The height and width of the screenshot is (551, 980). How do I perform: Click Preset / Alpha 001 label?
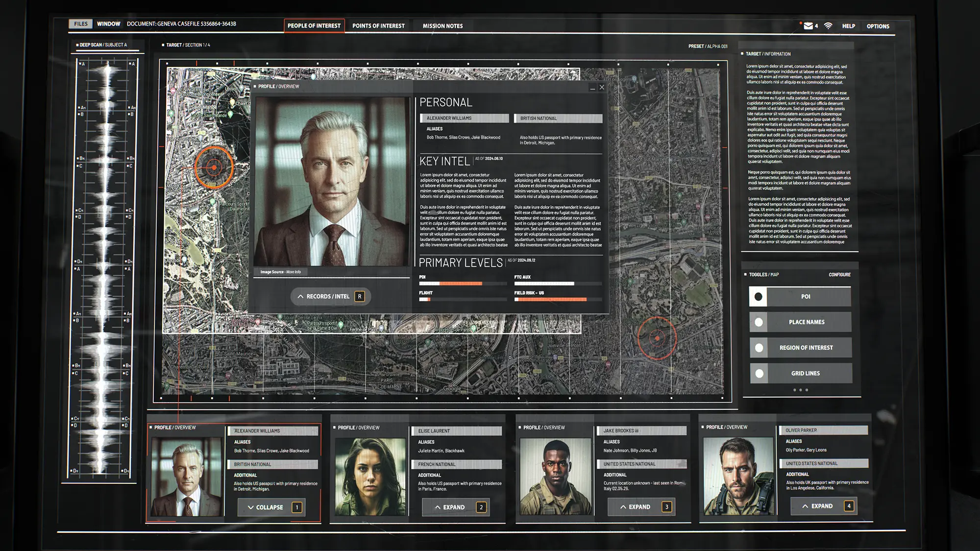(708, 47)
